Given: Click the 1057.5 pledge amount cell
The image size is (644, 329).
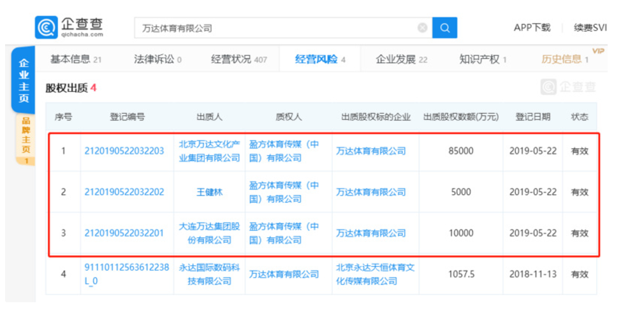Looking at the screenshot, I should [461, 274].
